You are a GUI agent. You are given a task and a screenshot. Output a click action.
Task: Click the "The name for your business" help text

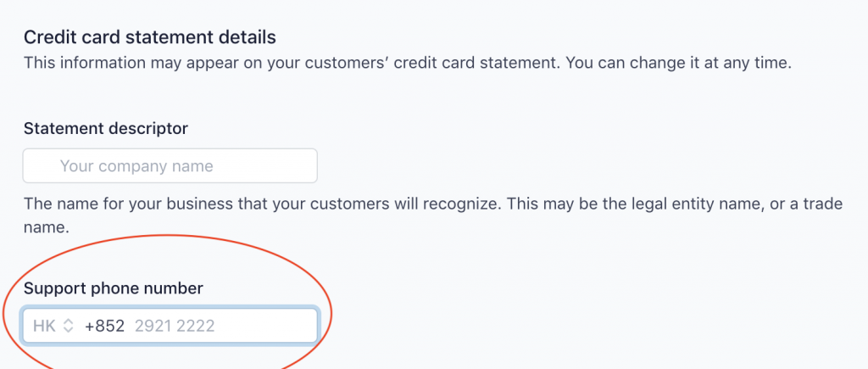tap(119, 204)
